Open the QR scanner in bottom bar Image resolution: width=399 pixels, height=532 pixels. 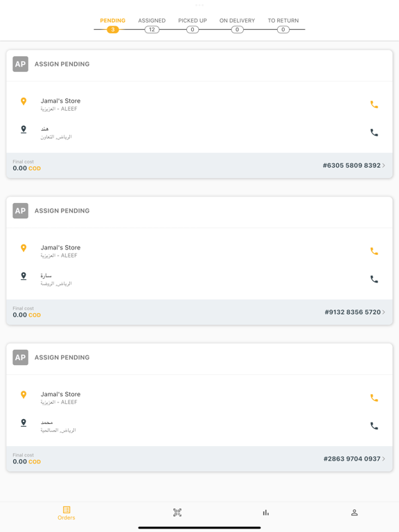click(177, 513)
